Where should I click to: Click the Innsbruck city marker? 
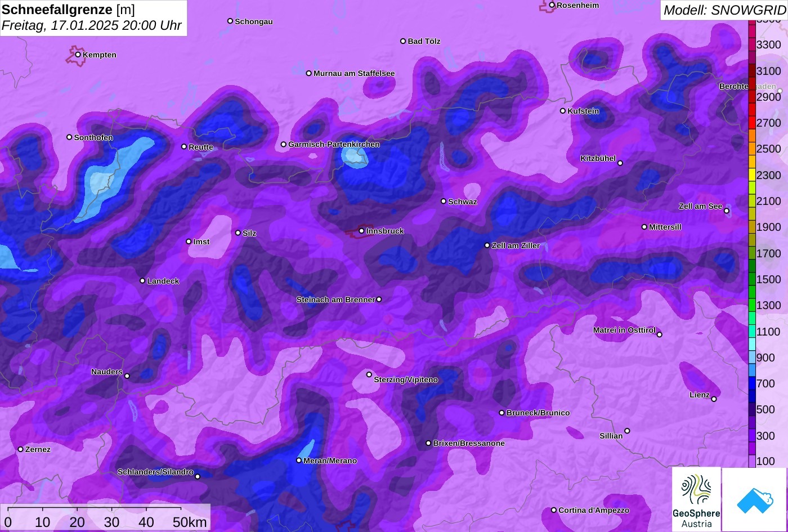pyautogui.click(x=361, y=231)
